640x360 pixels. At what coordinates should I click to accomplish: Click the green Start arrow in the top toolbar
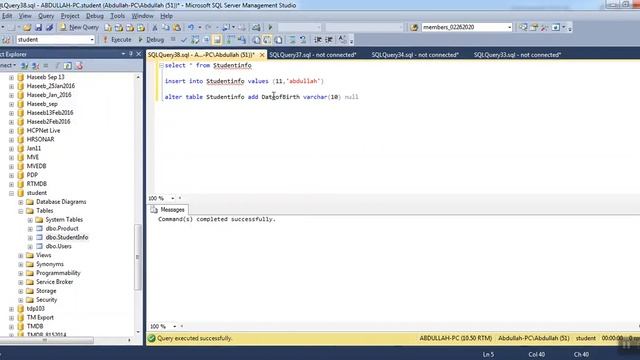click(270, 27)
